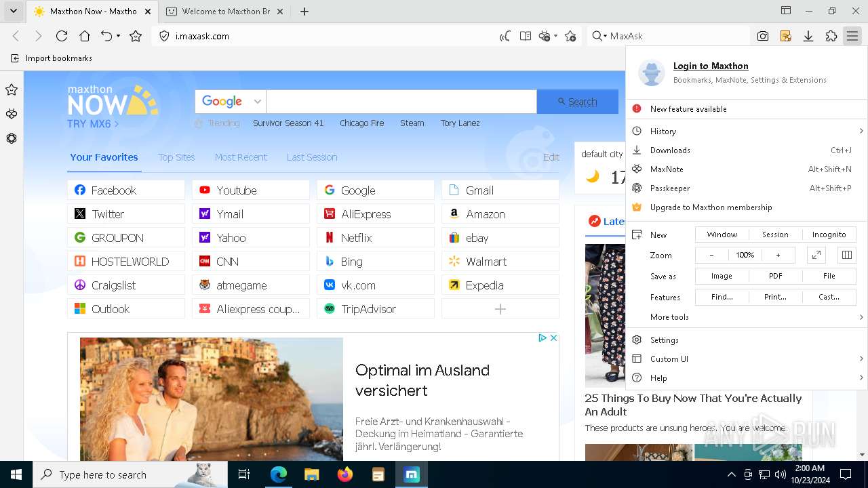Switch to Most Recent tab
The height and width of the screenshot is (488, 868).
coord(241,157)
